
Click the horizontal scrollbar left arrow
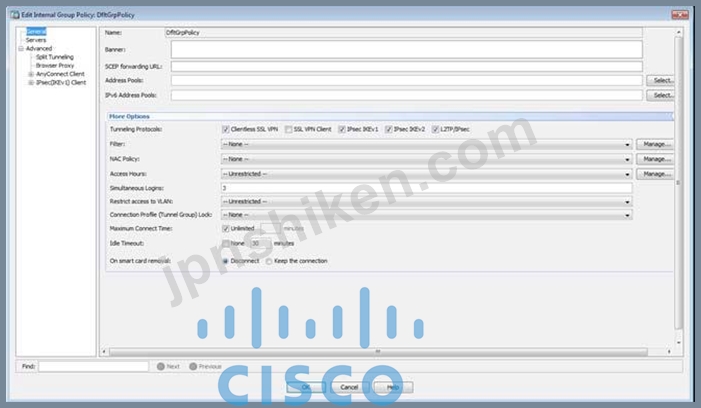(x=104, y=352)
